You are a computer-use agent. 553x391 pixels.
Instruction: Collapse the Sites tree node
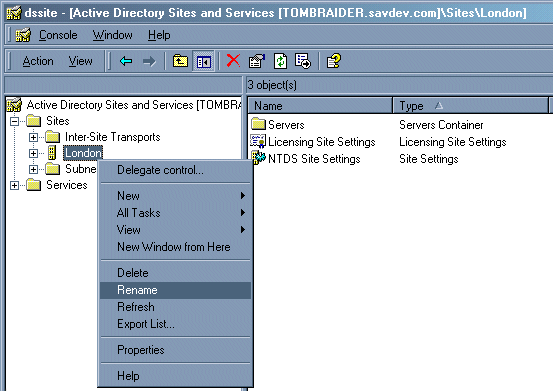(x=14, y=122)
